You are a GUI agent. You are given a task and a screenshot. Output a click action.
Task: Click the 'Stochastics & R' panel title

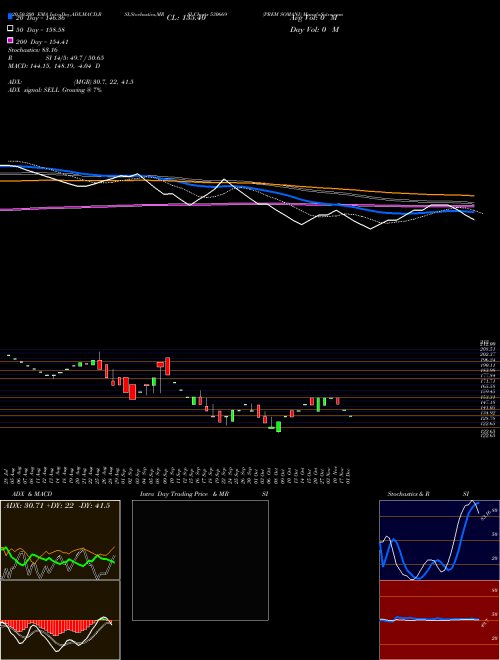point(409,494)
